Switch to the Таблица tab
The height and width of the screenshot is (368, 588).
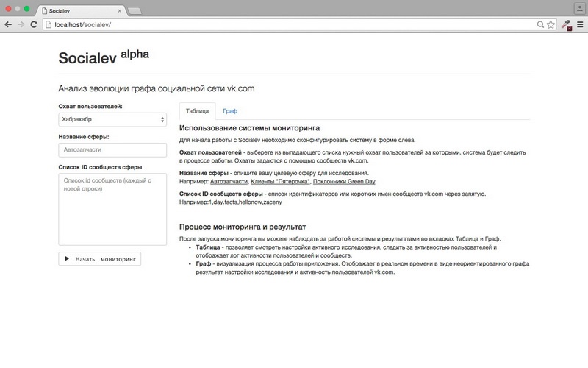point(197,111)
